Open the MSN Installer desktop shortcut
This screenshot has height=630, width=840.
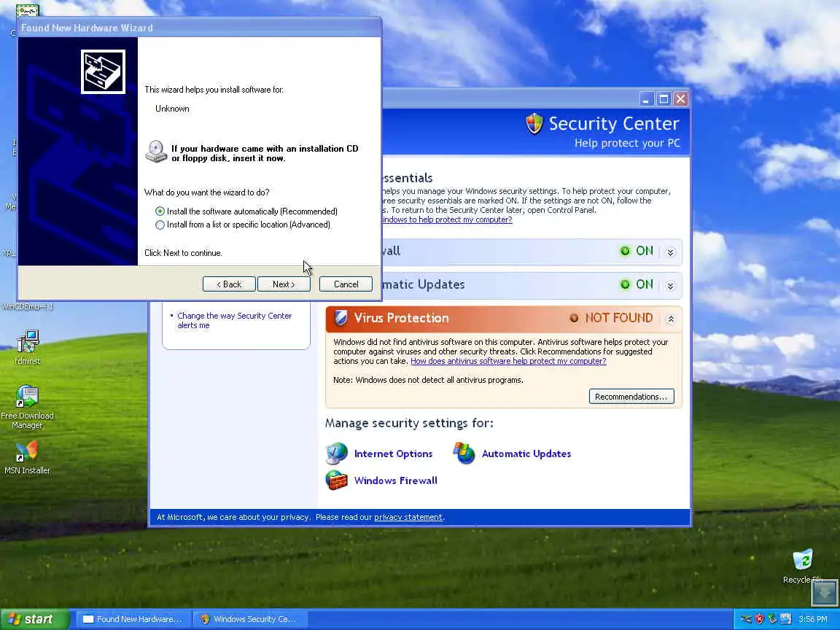[x=27, y=457]
